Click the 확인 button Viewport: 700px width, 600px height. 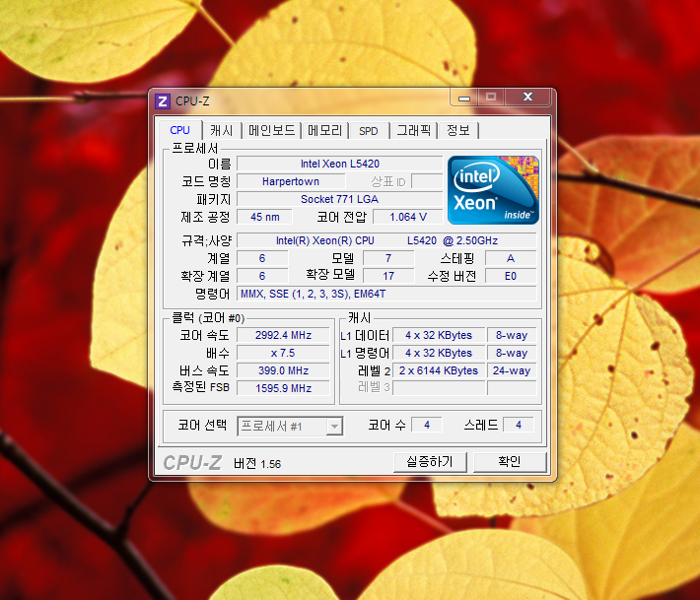(510, 462)
